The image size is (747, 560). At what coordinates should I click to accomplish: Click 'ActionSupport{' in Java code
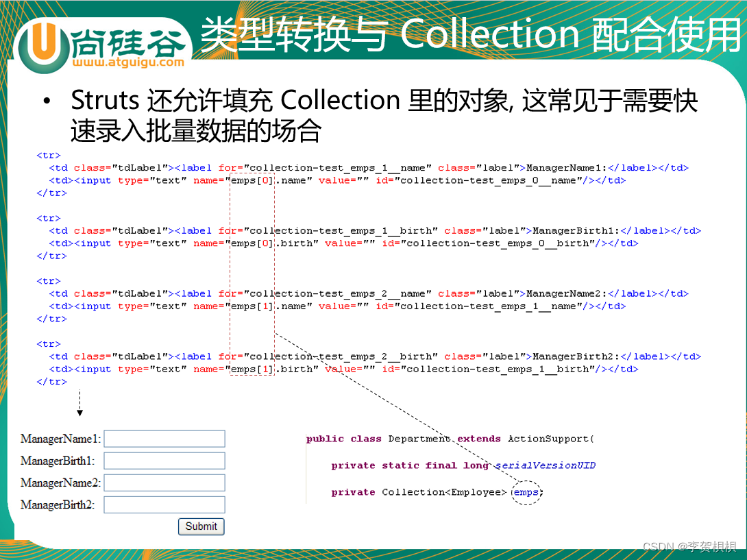click(551, 439)
